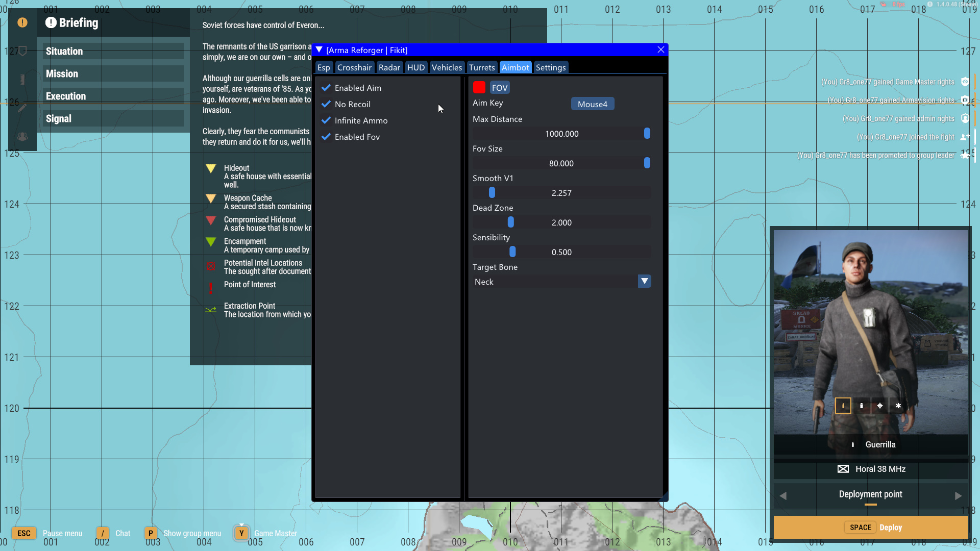980x551 pixels.
Task: Open the Vehicles tab
Action: (447, 67)
